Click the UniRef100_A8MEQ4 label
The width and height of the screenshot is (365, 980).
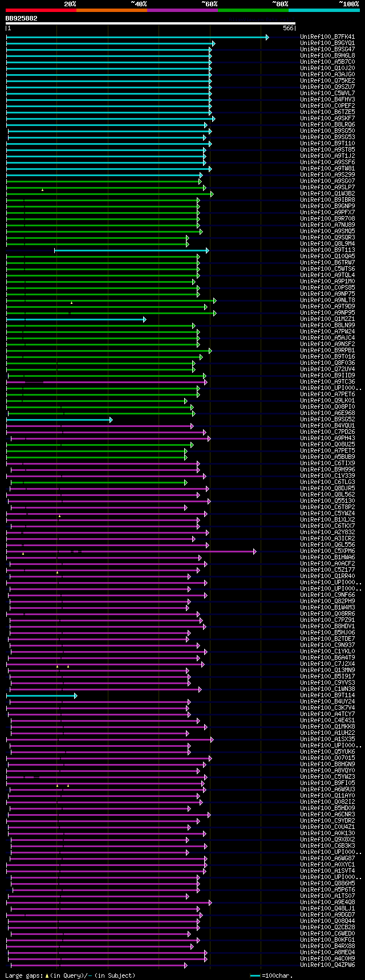[x=327, y=952]
